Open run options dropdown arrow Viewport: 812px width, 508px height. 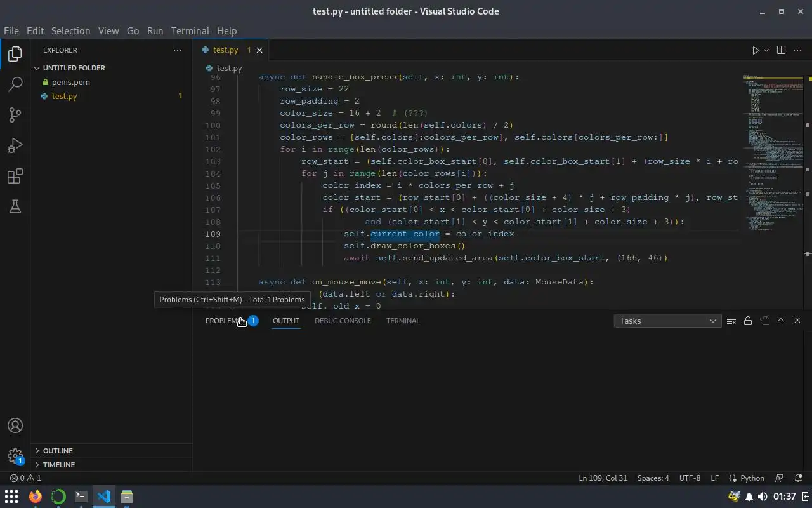(766, 50)
